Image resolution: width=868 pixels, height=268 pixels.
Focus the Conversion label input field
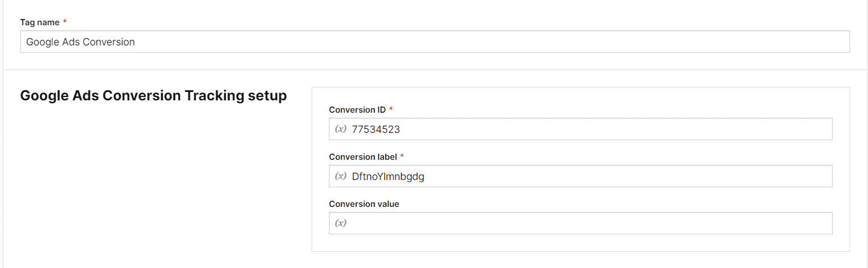coord(581,176)
